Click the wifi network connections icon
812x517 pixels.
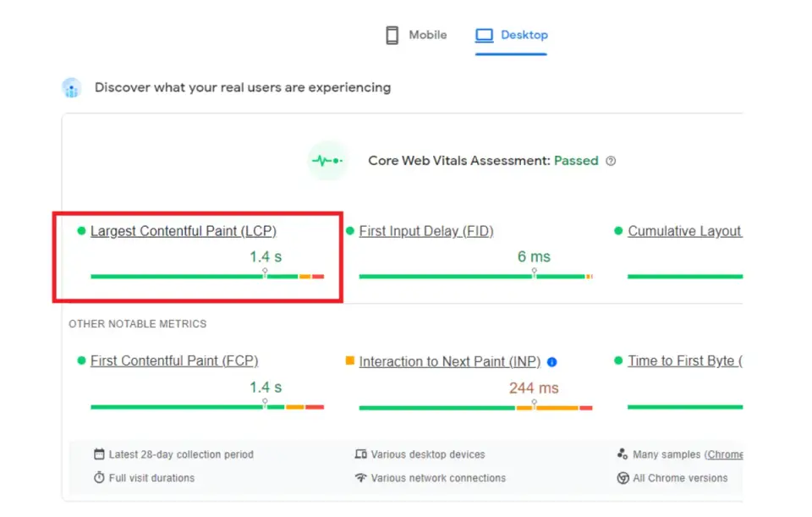coord(361,477)
